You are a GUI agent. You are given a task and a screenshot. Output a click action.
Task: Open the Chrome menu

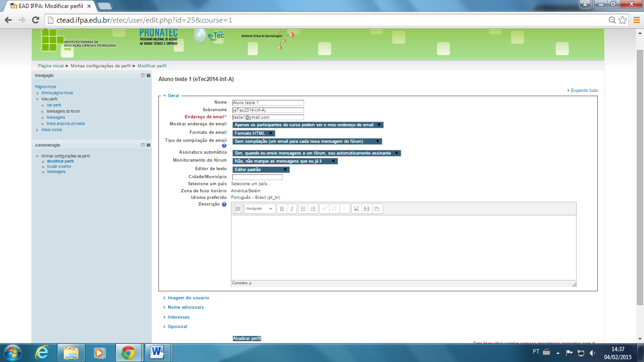click(x=636, y=20)
